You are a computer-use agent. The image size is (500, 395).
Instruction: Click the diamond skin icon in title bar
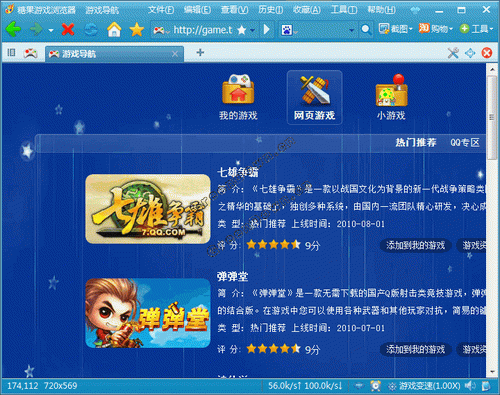(x=415, y=10)
